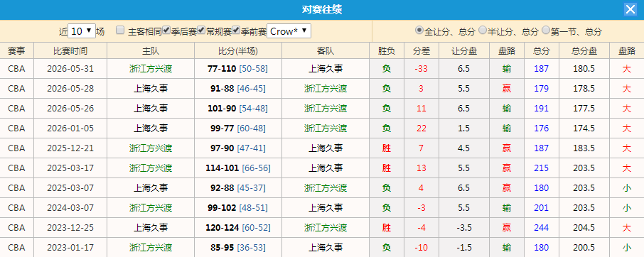Uncheck the 常规赛 checkbox

[201, 30]
